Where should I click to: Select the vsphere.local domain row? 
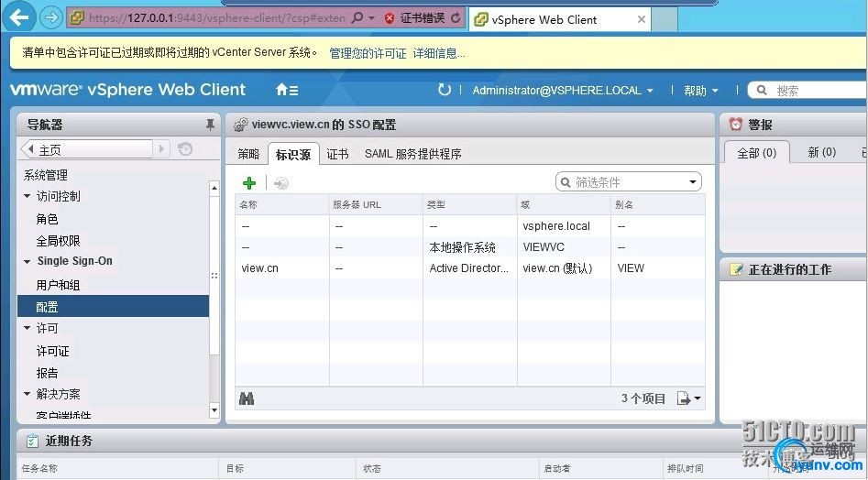tap(470, 225)
